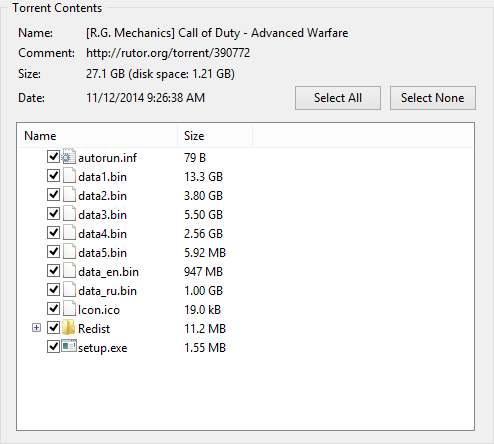Select the data3.bin file name
Image resolution: width=494 pixels, height=444 pixels.
coord(102,215)
